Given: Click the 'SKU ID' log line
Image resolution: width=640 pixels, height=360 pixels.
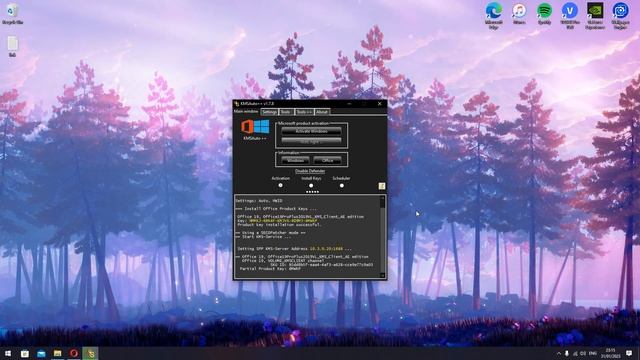Looking at the screenshot, I should coord(321,265).
